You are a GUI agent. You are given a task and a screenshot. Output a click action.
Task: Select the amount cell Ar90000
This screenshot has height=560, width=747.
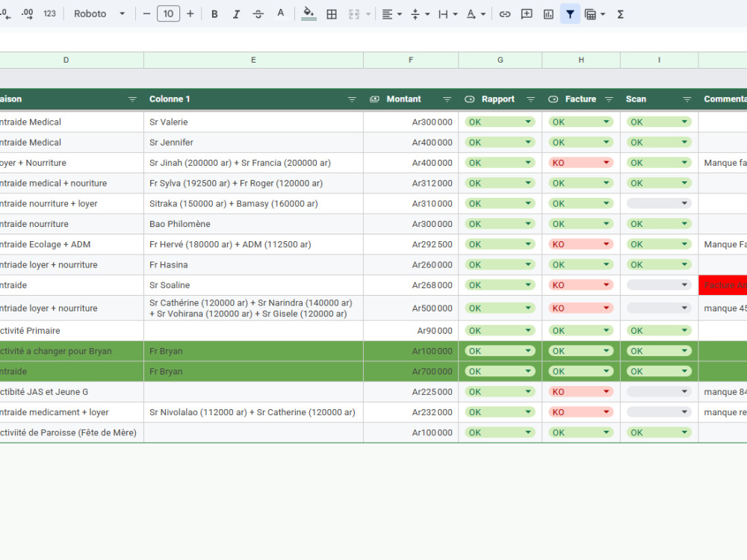point(411,331)
